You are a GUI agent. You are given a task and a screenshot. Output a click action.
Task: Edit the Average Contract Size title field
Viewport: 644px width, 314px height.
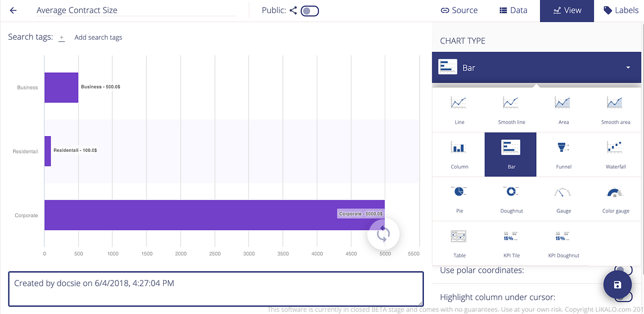coord(136,10)
